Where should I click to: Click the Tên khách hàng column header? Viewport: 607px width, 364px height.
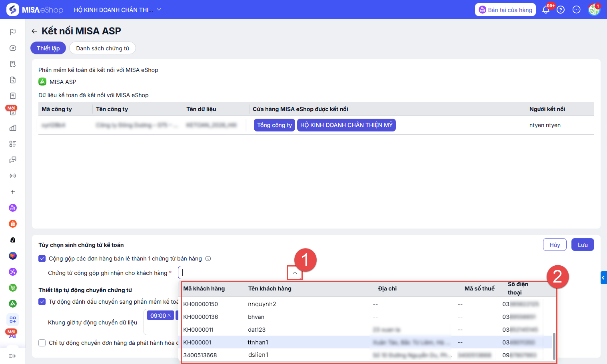[x=270, y=288]
